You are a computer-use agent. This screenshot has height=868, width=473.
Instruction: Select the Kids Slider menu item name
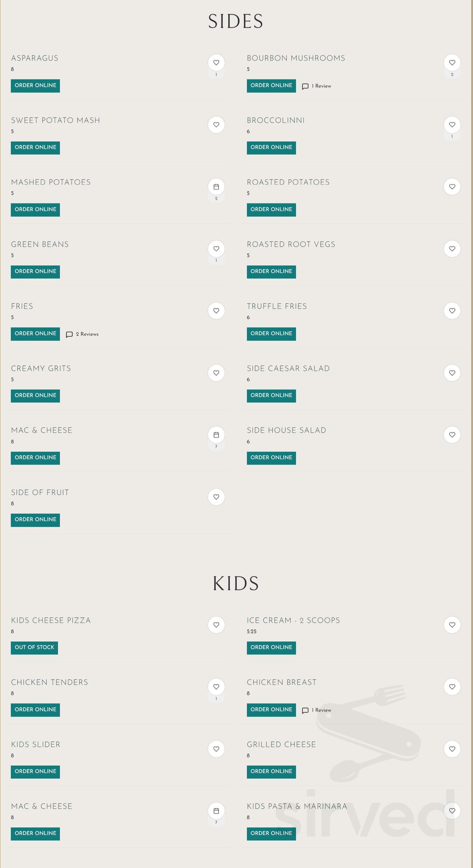(x=36, y=744)
